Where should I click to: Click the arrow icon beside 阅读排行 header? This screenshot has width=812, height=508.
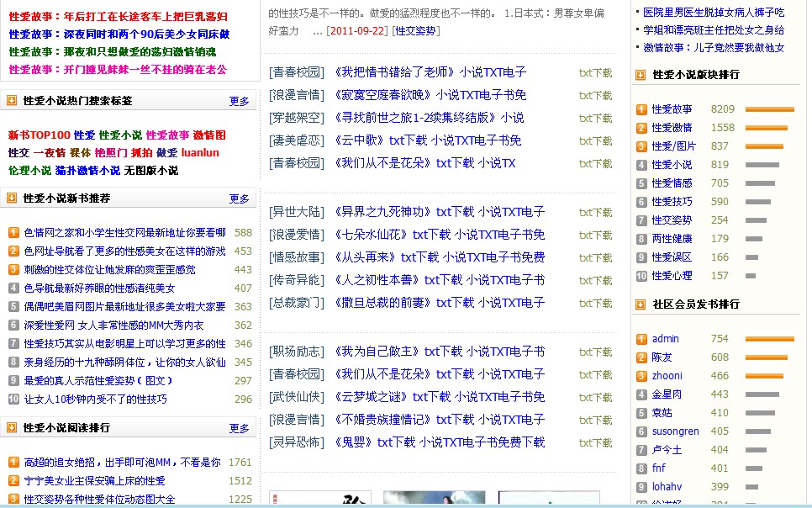12,427
